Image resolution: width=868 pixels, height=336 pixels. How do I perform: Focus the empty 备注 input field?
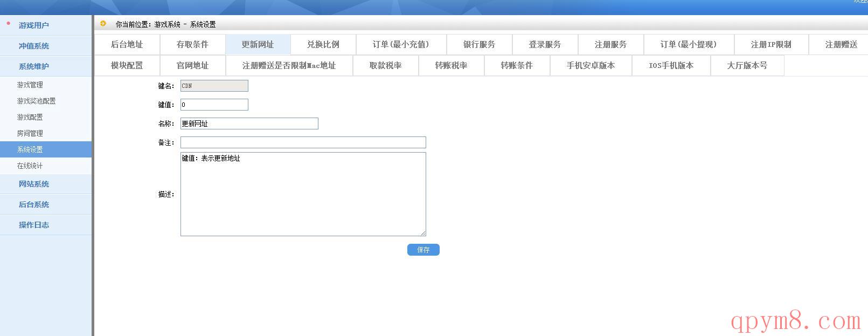303,142
